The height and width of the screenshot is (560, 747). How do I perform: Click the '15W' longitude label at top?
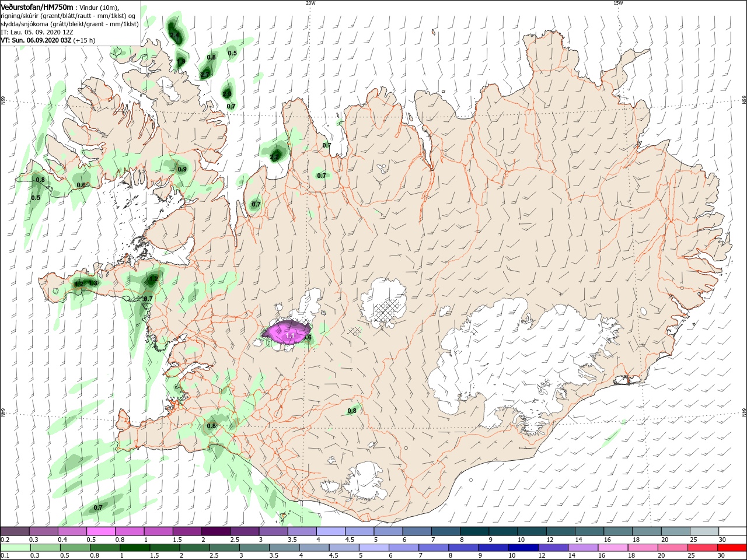point(618,3)
